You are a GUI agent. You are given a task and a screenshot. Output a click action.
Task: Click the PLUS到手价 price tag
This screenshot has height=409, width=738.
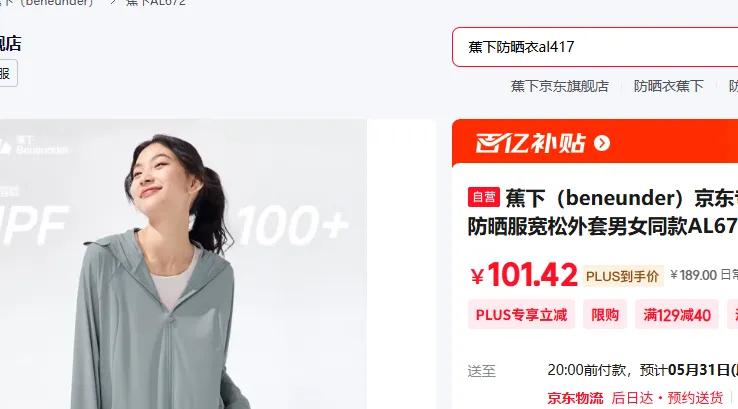[623, 276]
